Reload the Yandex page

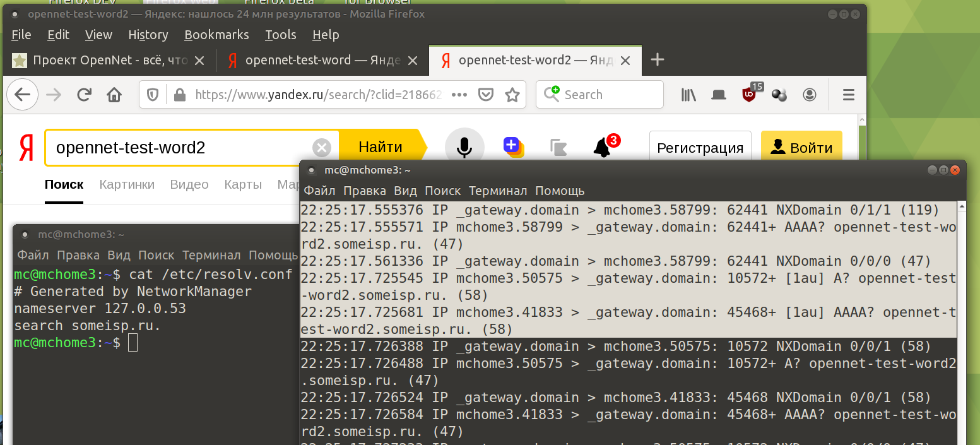[84, 95]
